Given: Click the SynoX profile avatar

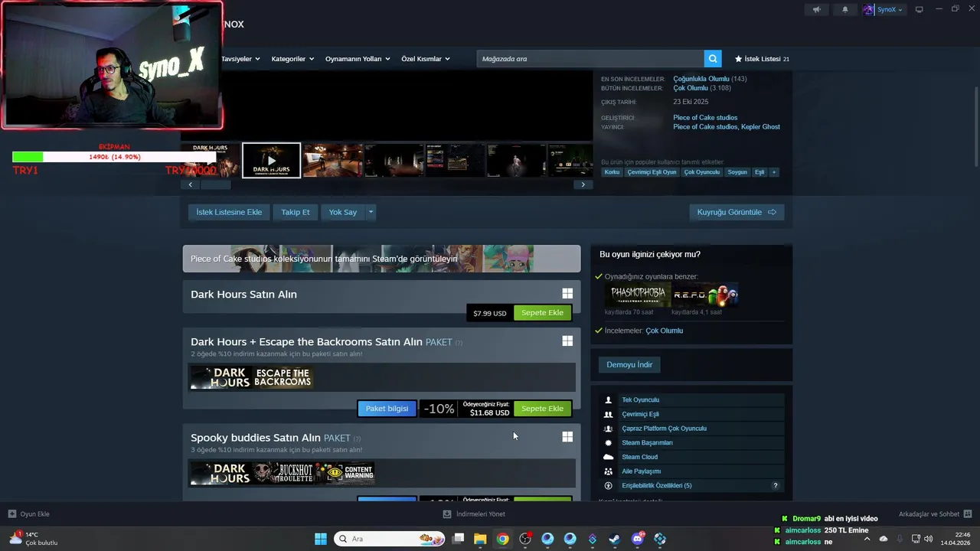Looking at the screenshot, I should (x=868, y=9).
